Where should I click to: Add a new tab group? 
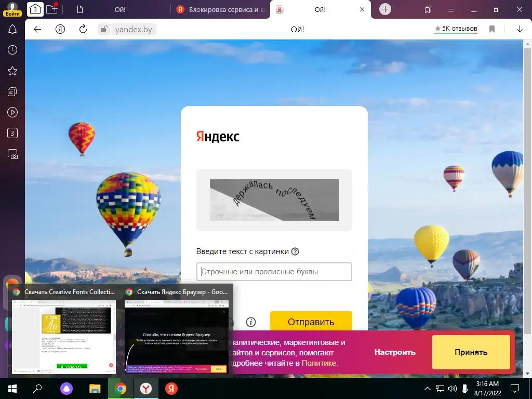pyautogui.click(x=52, y=8)
